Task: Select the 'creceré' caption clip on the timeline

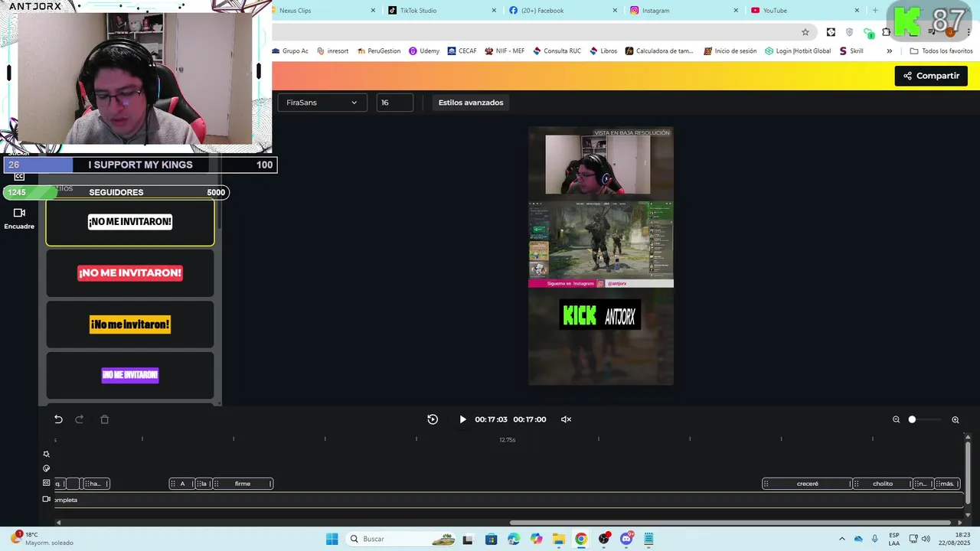Action: pos(807,484)
